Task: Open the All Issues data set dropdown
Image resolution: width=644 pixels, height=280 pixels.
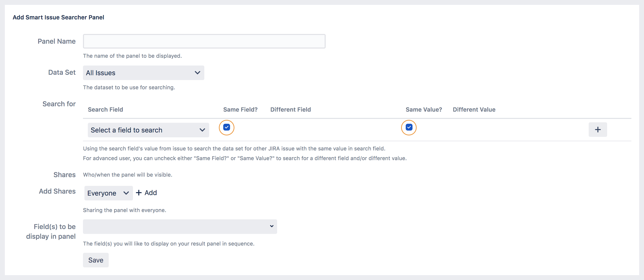Action: click(x=143, y=73)
